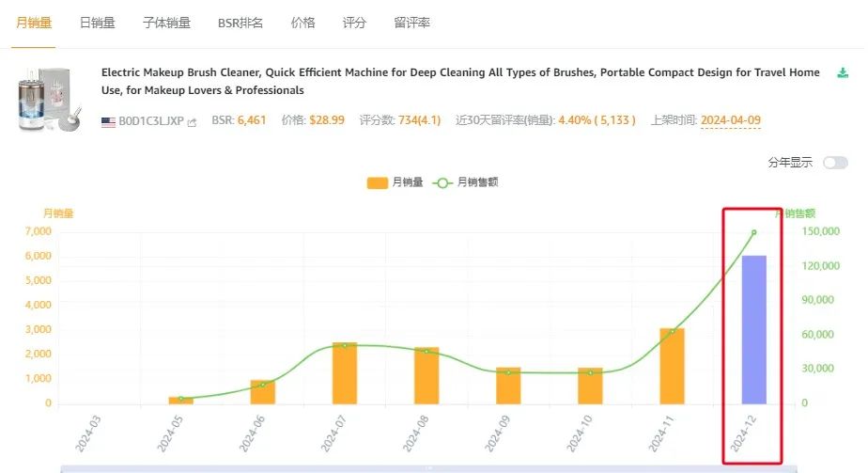Open the 子体销量 tab
This screenshot has height=473, width=868.
pyautogui.click(x=166, y=23)
